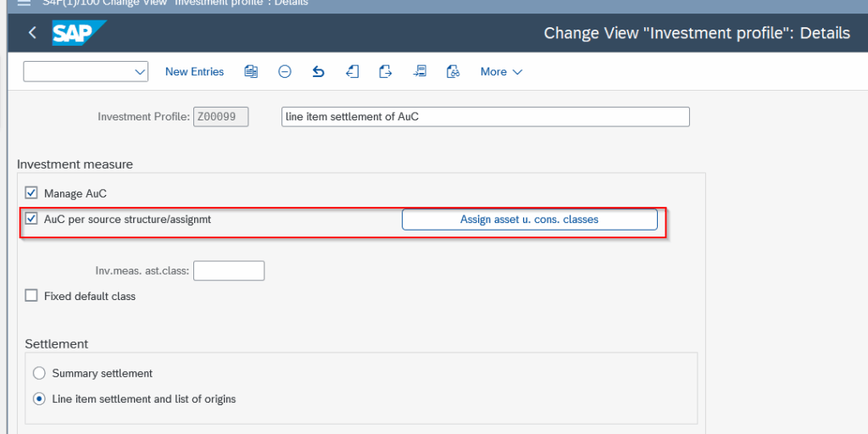Image resolution: width=868 pixels, height=434 pixels.
Task: Toggle AuC per source structure/assignmt checkbox
Action: tap(31, 219)
